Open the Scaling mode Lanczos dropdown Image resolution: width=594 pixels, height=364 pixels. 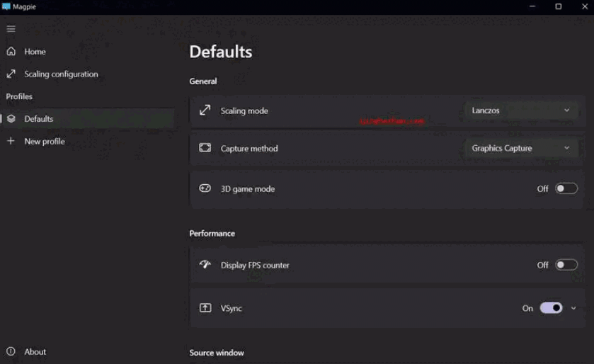tap(520, 110)
